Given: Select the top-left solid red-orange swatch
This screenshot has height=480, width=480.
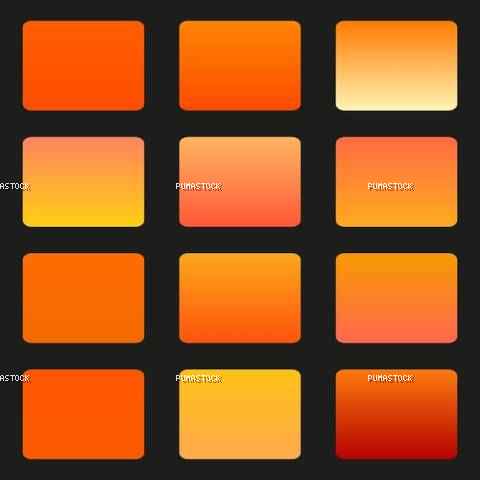Looking at the screenshot, I should [x=83, y=66].
